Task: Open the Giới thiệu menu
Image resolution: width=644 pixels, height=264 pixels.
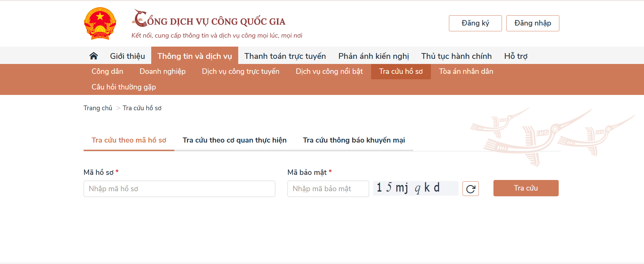Action: (x=127, y=56)
